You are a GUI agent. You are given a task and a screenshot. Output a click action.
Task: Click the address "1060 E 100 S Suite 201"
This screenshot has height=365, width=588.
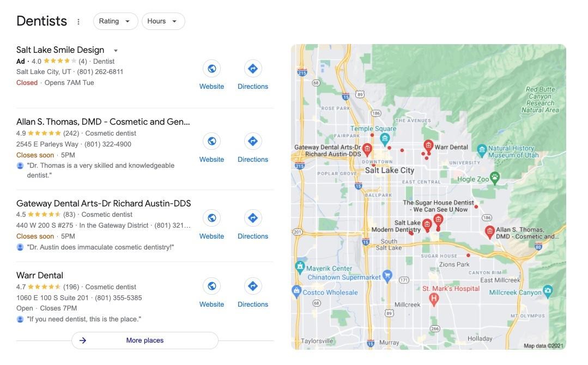(x=52, y=298)
